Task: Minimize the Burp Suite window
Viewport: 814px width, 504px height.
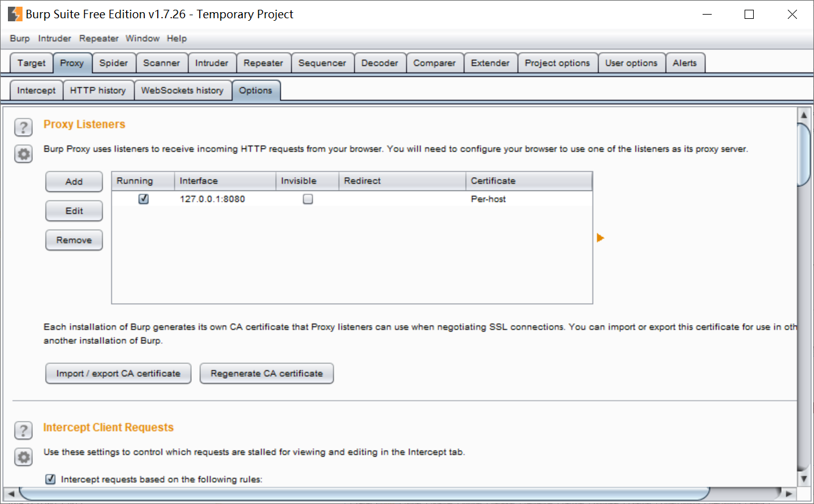Action: 706,14
